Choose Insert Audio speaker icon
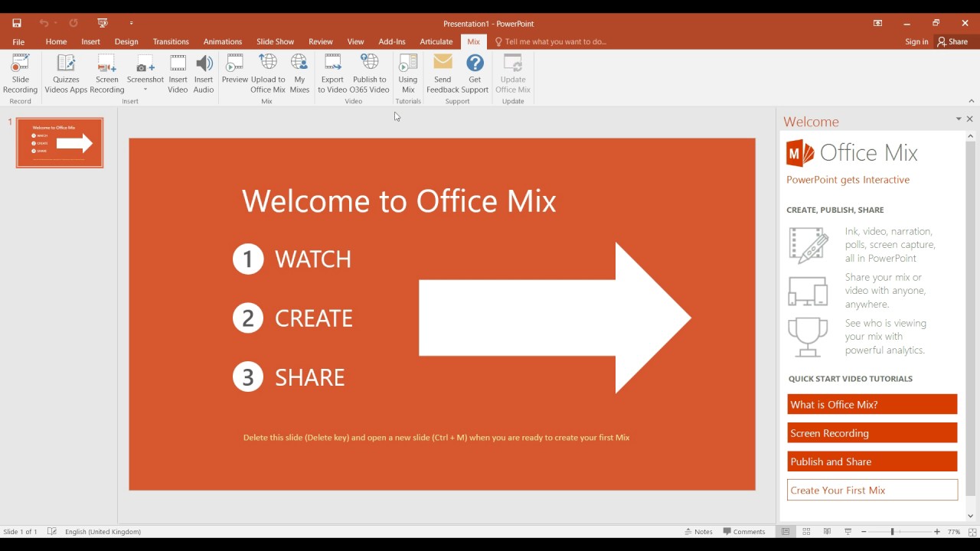This screenshot has width=980, height=551. point(204,73)
